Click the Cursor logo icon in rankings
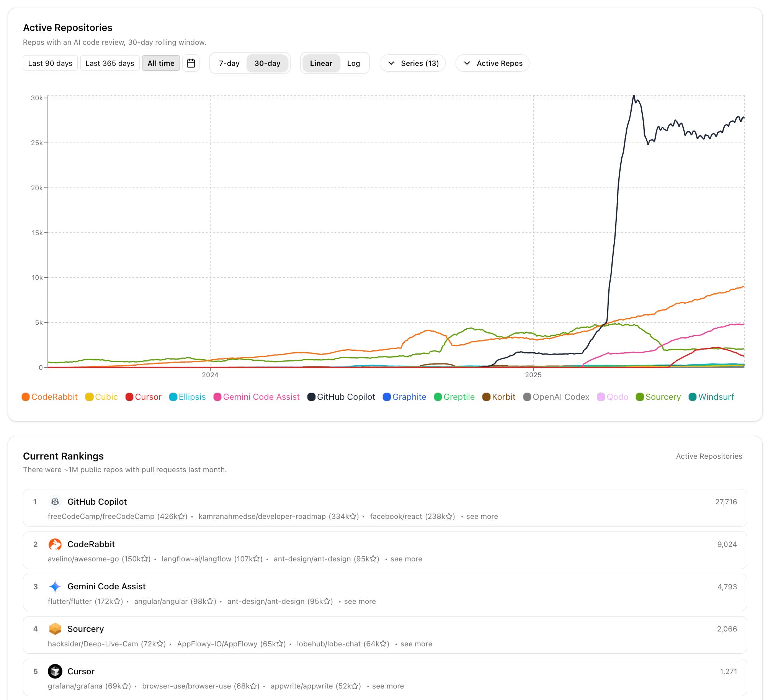Image resolution: width=768 pixels, height=700 pixels. [55, 671]
